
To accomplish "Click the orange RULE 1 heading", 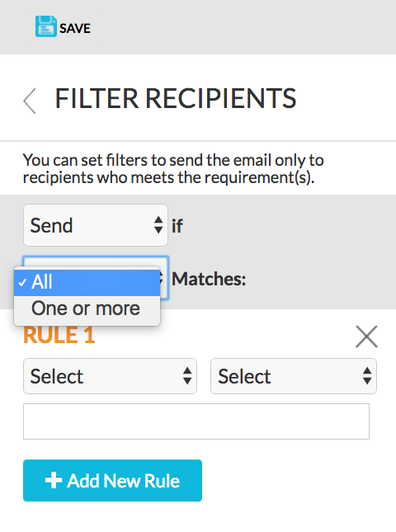I will (x=59, y=335).
